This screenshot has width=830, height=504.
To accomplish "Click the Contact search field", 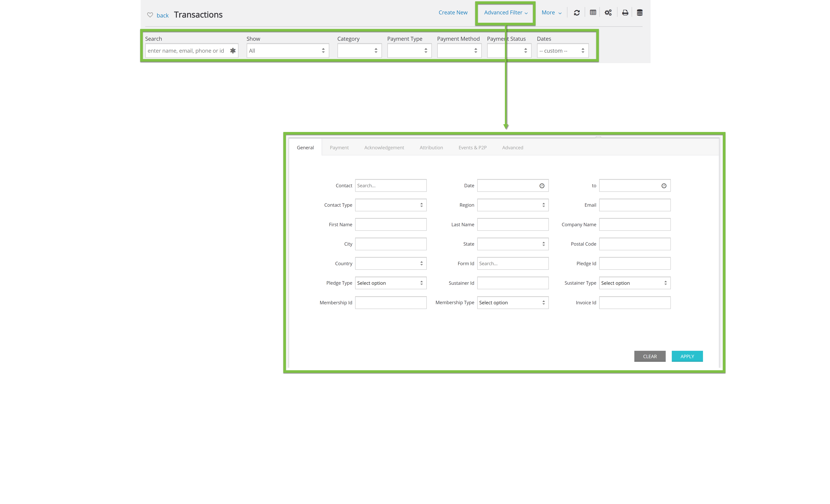I will click(391, 185).
